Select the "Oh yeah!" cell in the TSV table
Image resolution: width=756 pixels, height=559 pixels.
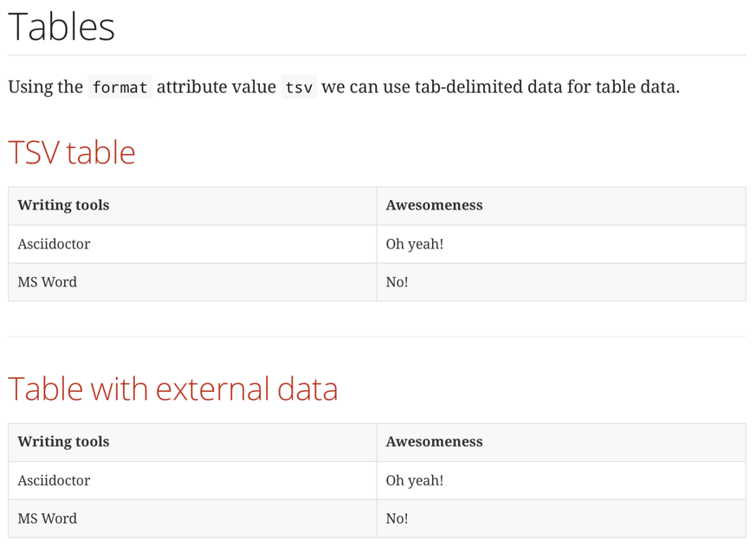(415, 244)
